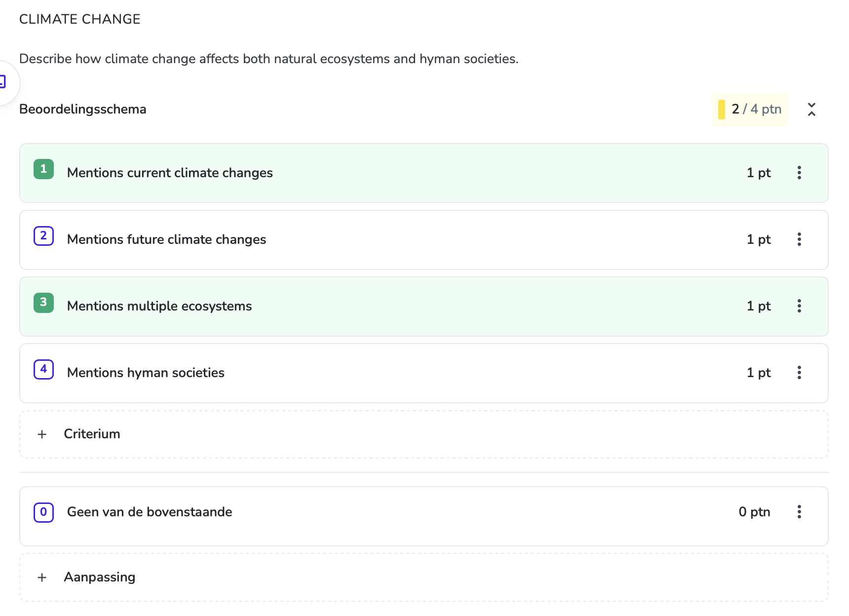Click the 2 / 4 ptn score badge
Viewport: 849px width, 616px height.
[x=750, y=109]
